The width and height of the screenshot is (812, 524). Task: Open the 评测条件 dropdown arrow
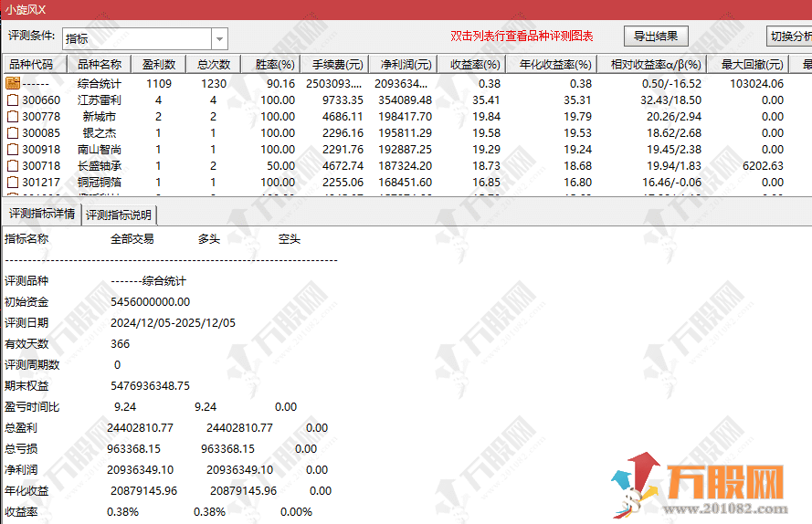(x=219, y=39)
